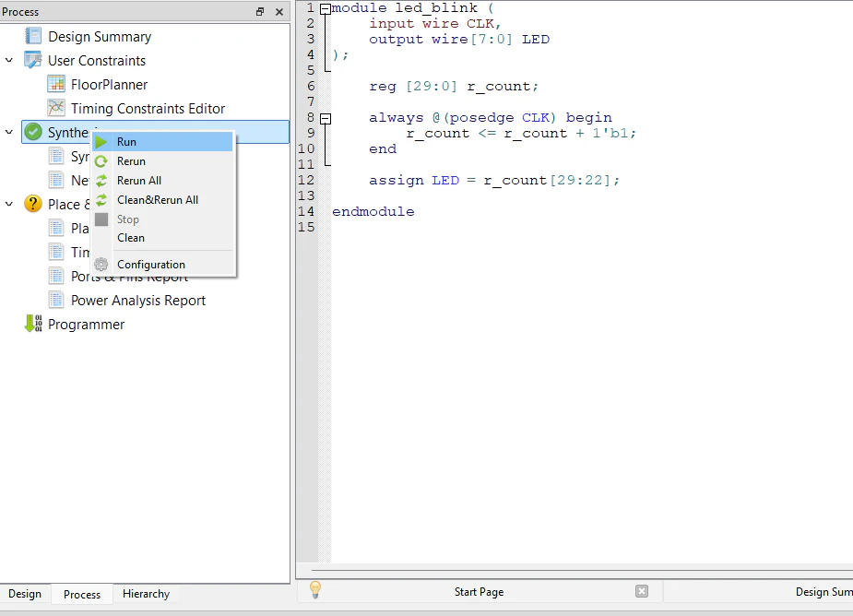Click the Clean&Rerun All arrows icon
The image size is (853, 616).
coord(101,200)
